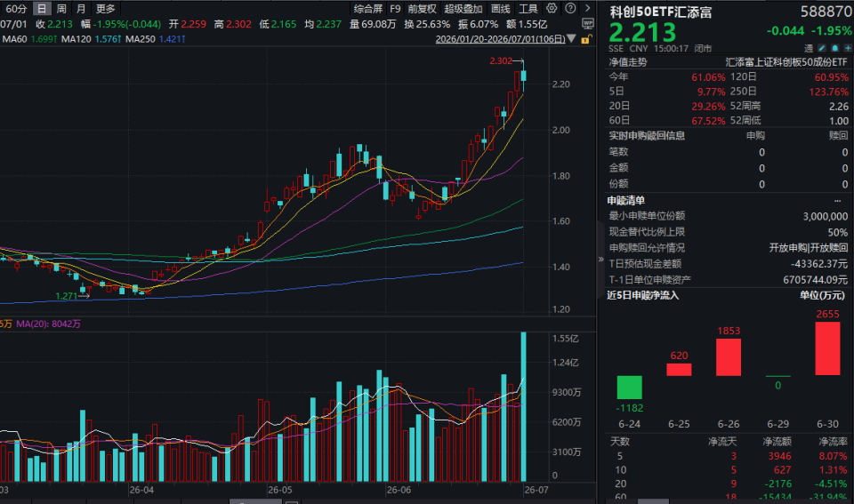
Task: Open the 更多 period options
Action: (x=106, y=9)
